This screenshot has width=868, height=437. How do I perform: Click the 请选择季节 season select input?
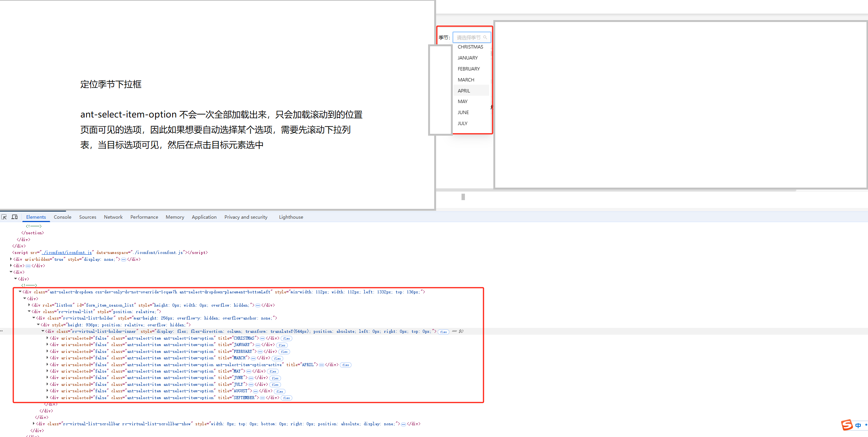coord(472,38)
